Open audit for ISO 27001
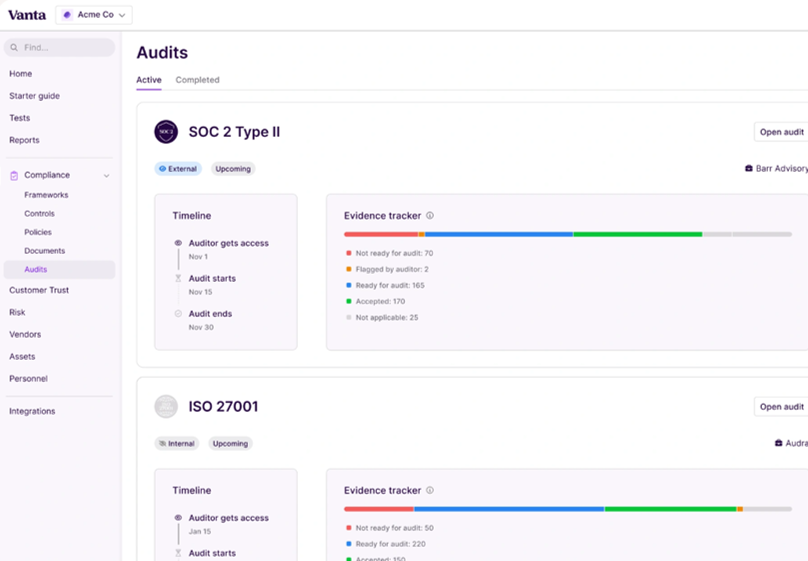Image resolution: width=808 pixels, height=561 pixels. click(x=781, y=407)
